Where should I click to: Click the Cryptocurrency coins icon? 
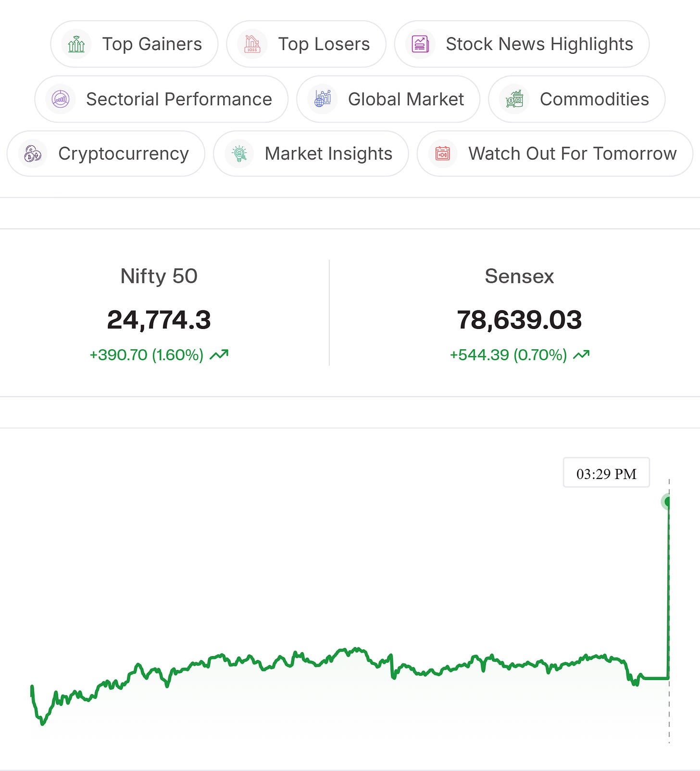[33, 154]
